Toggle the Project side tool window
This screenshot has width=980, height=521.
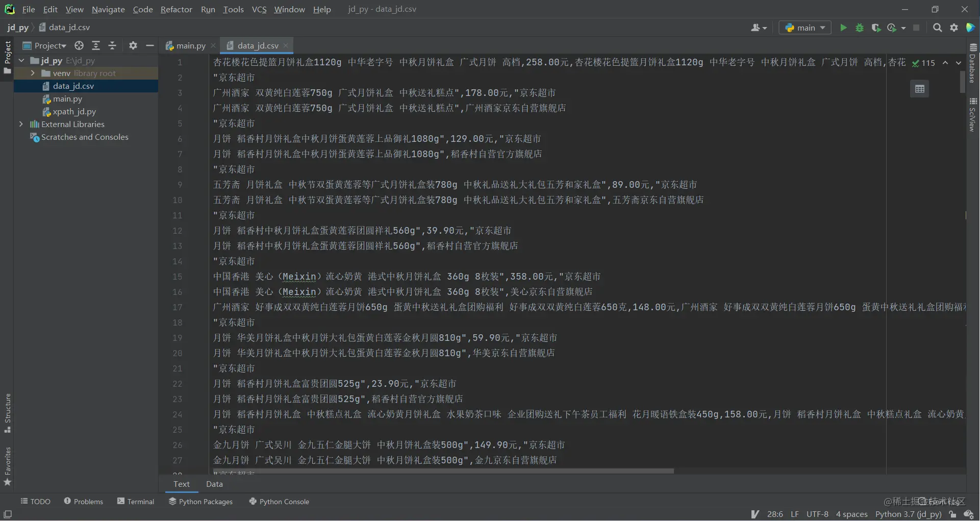pyautogui.click(x=7, y=57)
